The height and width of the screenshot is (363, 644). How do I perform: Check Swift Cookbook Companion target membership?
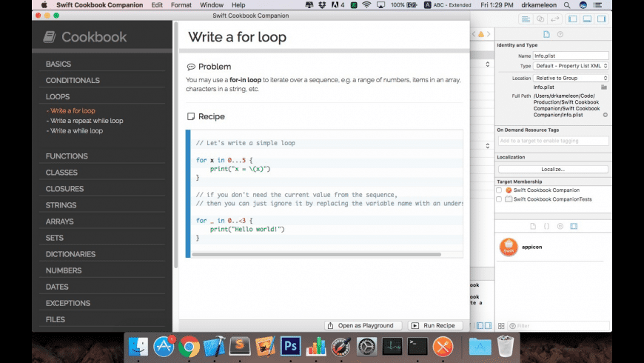pyautogui.click(x=499, y=190)
